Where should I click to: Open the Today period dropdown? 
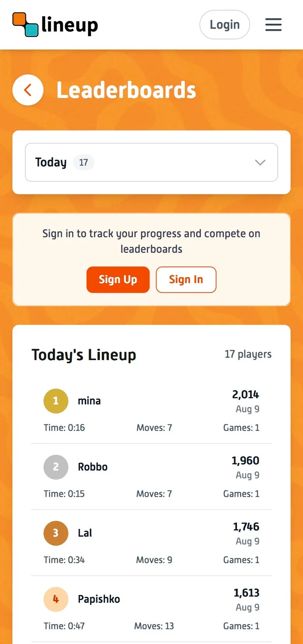tap(151, 162)
